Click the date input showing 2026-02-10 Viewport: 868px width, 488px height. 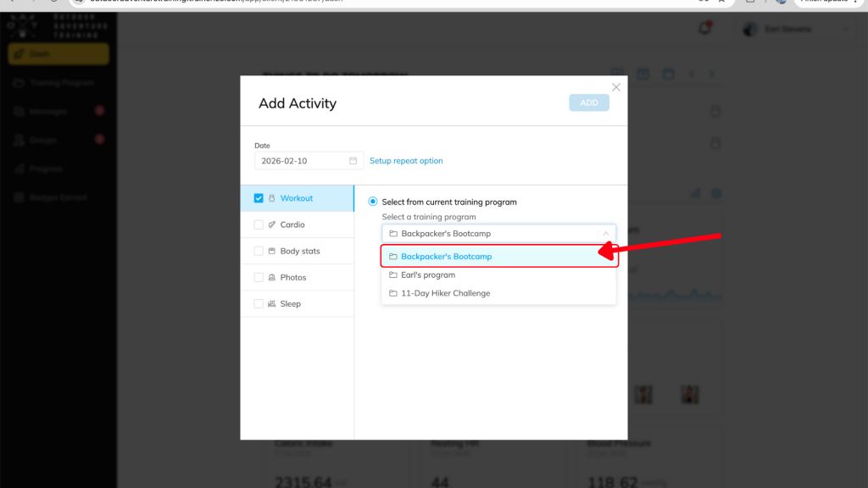click(301, 161)
